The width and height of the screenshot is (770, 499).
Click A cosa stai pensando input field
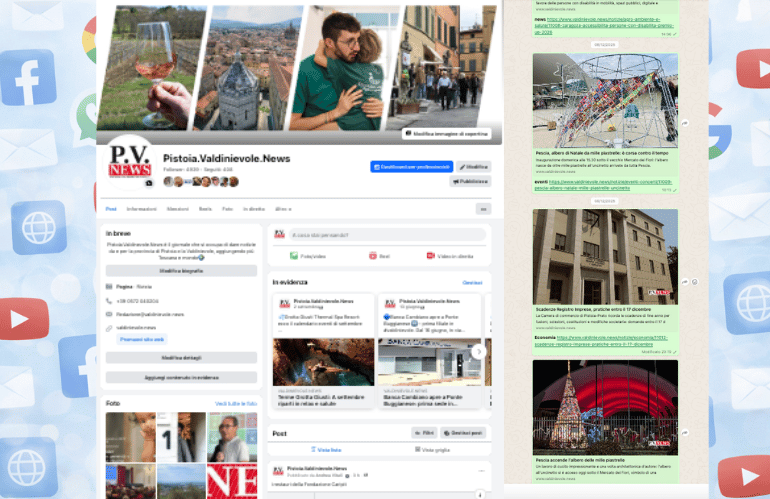coord(387,235)
